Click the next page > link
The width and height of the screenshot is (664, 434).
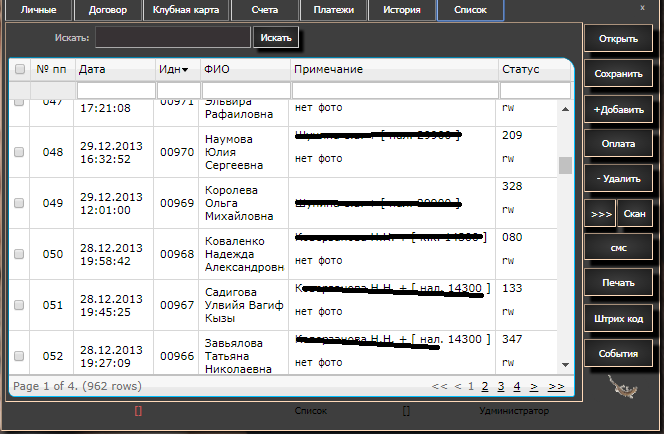click(534, 386)
